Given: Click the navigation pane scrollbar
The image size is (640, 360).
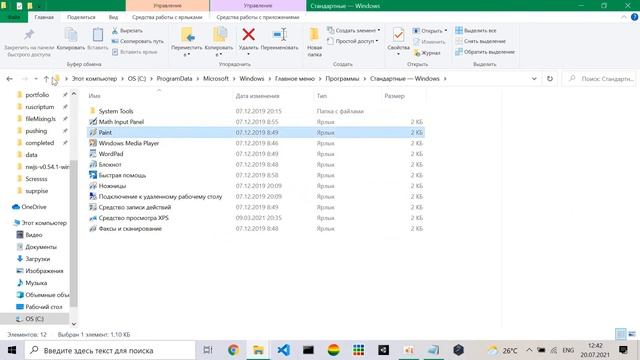Looking at the screenshot, I should tap(74, 233).
